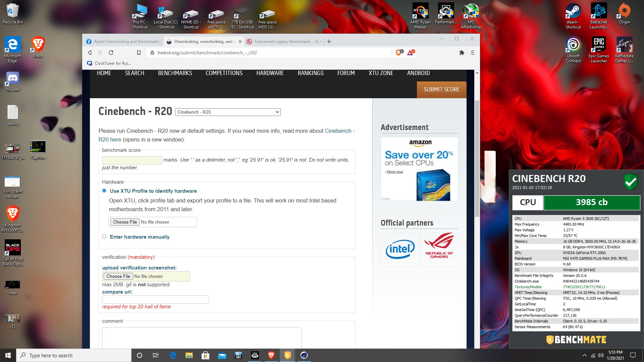
Task: Switch to Ryzen Overclocking and Benchmarking tab
Action: [x=124, y=42]
